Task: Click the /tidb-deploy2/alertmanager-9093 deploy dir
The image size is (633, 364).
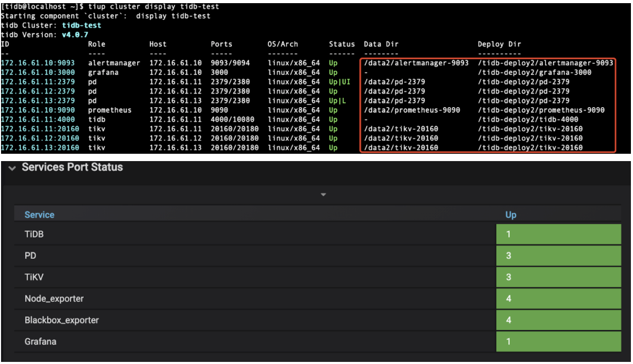Action: coord(546,63)
